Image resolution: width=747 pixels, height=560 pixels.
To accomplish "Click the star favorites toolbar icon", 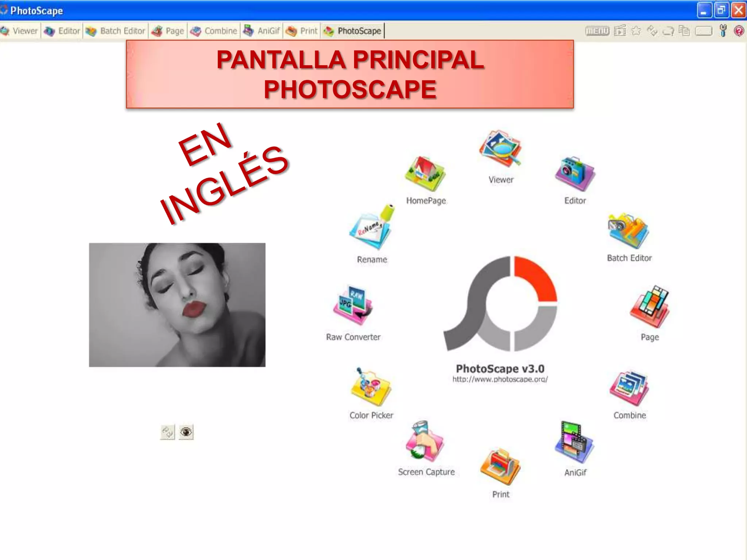I will tap(636, 31).
